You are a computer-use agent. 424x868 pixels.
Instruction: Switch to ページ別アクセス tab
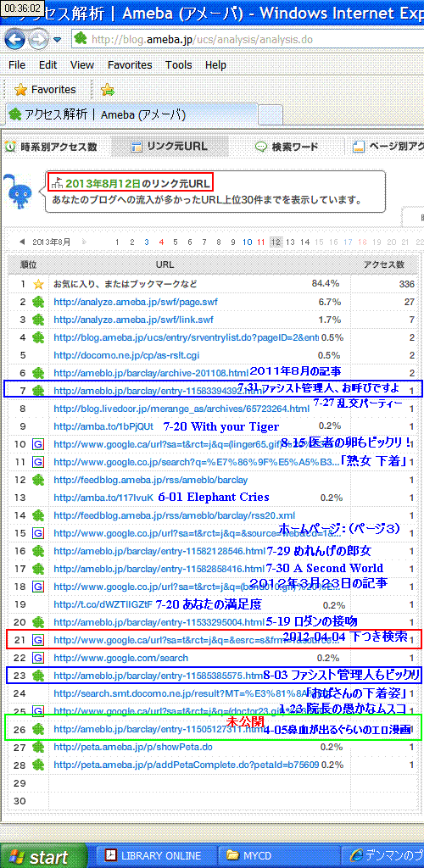pyautogui.click(x=388, y=147)
